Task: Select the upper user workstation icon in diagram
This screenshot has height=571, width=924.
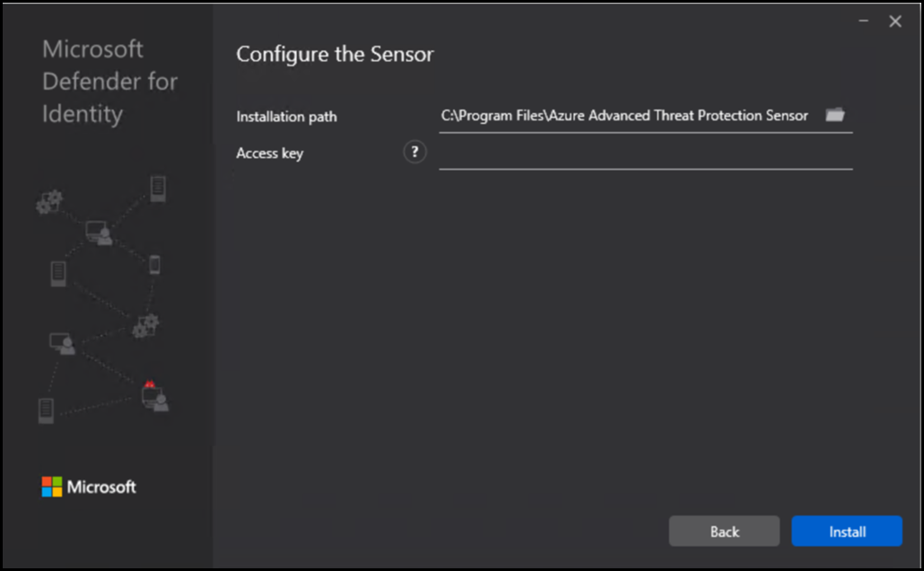Action: (100, 233)
